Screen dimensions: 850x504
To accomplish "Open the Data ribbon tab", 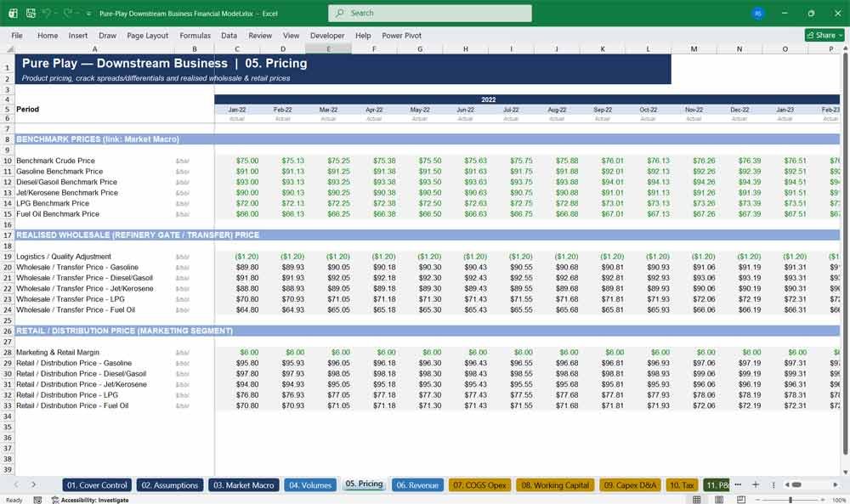I will 229,35.
